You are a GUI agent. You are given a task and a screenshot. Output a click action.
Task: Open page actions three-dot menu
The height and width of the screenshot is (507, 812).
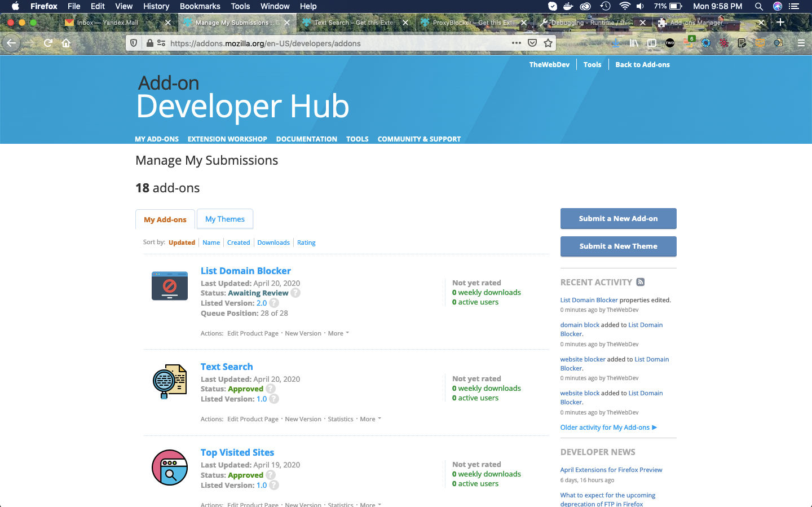[517, 43]
